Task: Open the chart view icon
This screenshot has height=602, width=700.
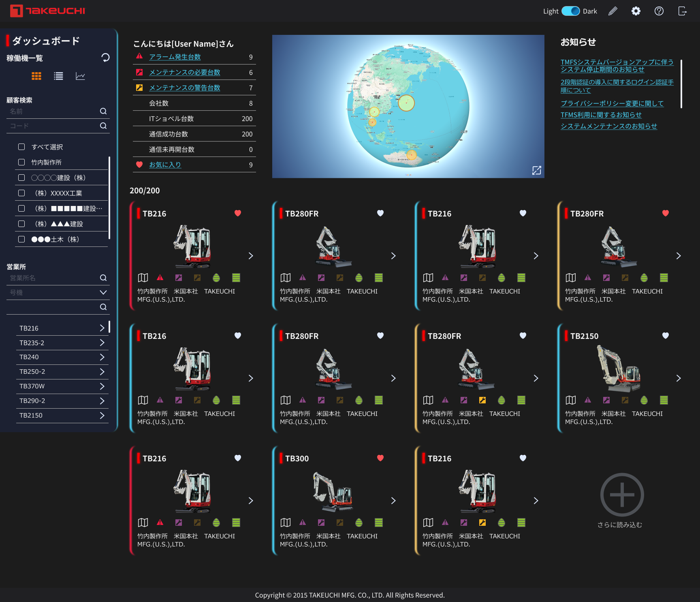Action: [80, 76]
